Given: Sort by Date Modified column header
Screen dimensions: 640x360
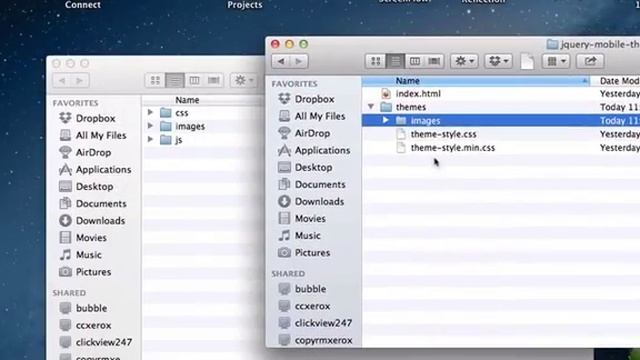Looking at the screenshot, I should coord(616,81).
